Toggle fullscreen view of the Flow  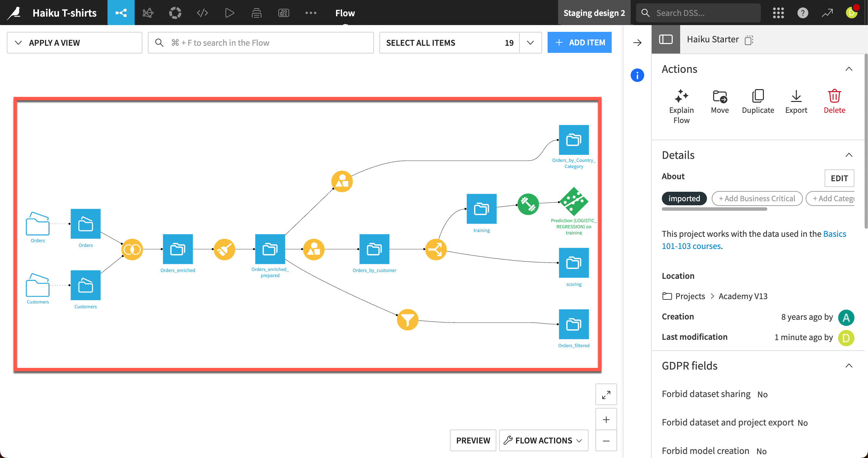click(x=606, y=394)
